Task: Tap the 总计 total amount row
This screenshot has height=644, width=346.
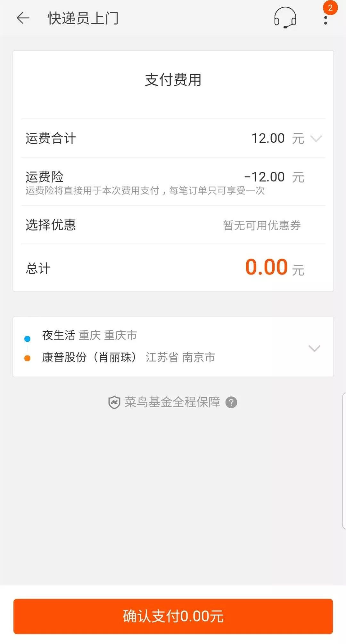Action: tap(173, 268)
